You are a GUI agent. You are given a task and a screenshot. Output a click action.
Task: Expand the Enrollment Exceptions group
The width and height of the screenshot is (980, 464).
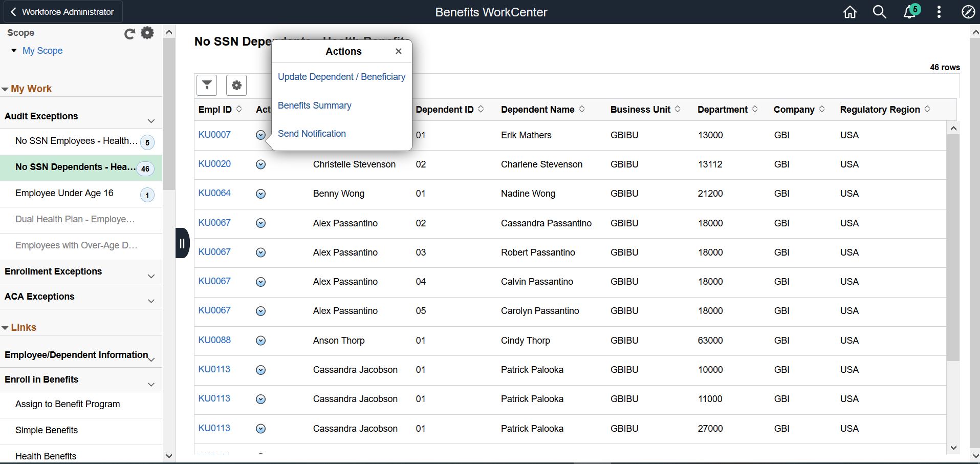coord(151,276)
